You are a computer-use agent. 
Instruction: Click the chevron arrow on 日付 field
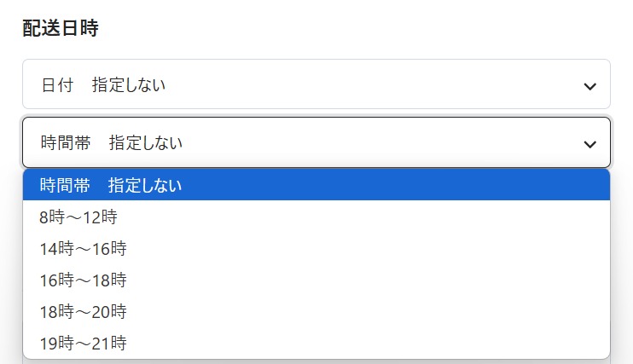[589, 85]
